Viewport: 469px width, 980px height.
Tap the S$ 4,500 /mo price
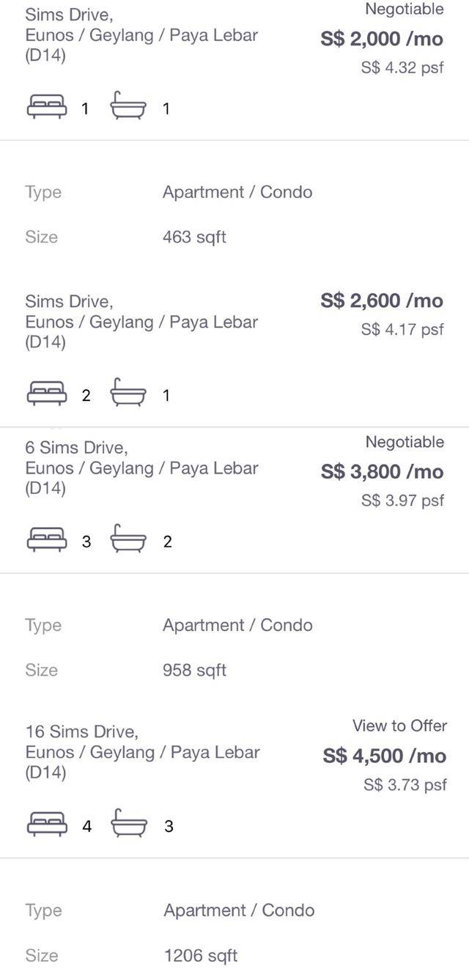(384, 756)
